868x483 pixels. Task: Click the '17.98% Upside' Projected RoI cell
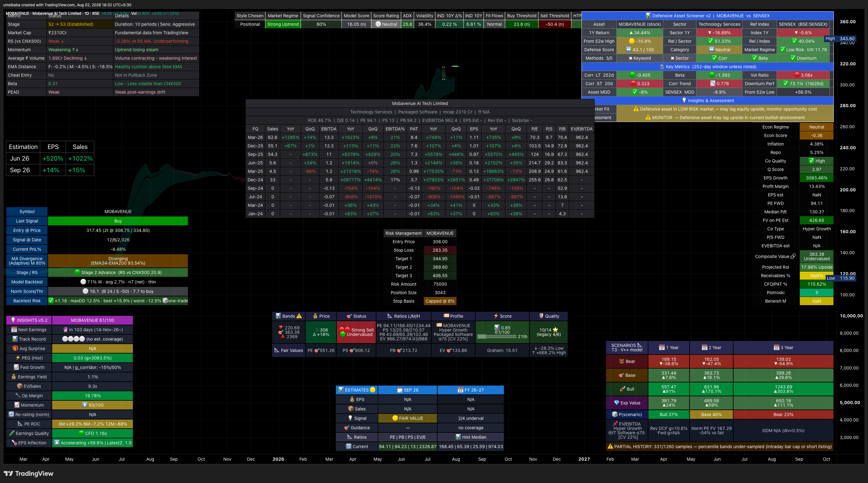(x=816, y=267)
